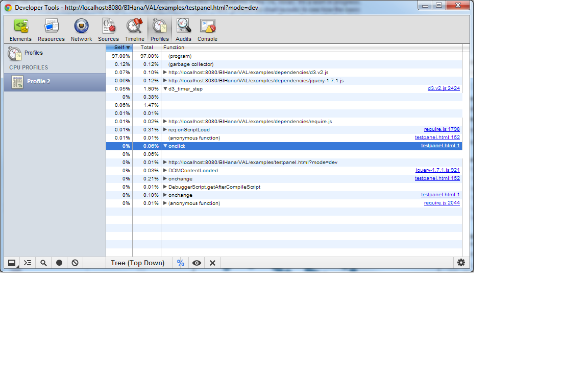The height and width of the screenshot is (368, 588).
Task: Collapse the d3_timer_step row
Action: click(x=165, y=88)
